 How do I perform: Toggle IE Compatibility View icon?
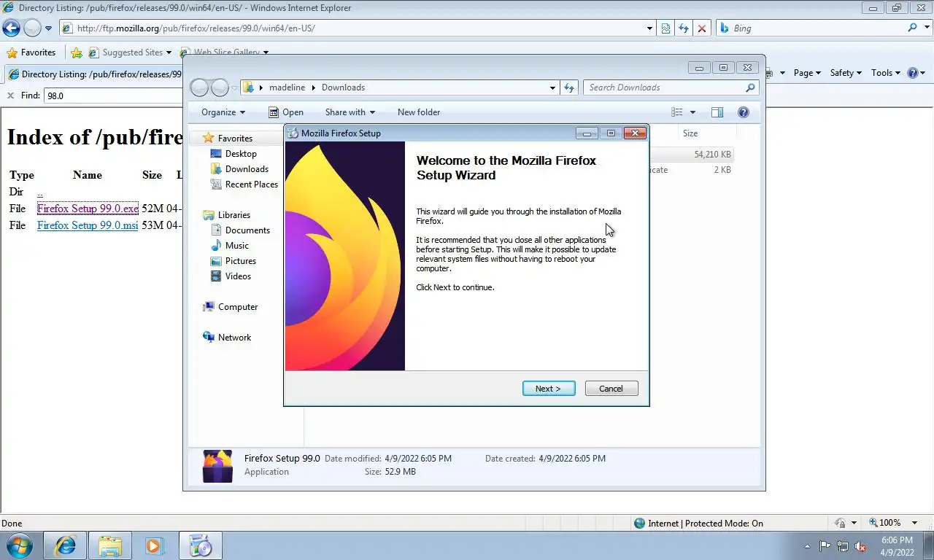(665, 28)
